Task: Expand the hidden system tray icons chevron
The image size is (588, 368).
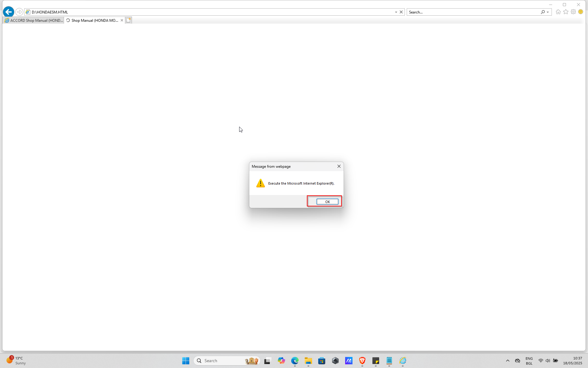Action: click(507, 361)
